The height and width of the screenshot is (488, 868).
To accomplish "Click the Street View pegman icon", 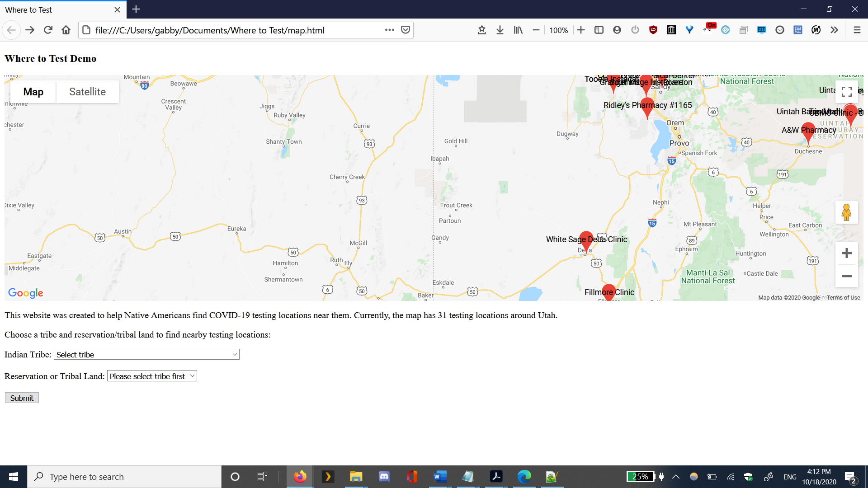I will 846,212.
